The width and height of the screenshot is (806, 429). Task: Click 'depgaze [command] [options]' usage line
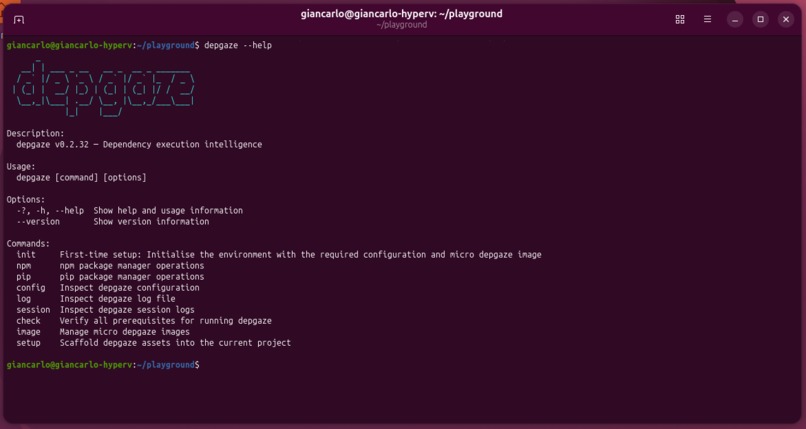tap(81, 177)
